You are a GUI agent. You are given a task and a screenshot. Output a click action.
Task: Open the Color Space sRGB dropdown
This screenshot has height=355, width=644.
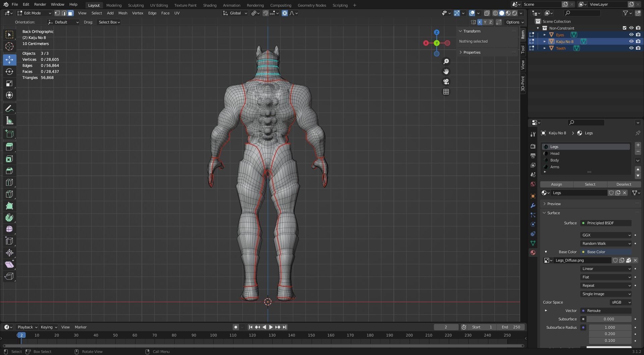[x=621, y=302]
